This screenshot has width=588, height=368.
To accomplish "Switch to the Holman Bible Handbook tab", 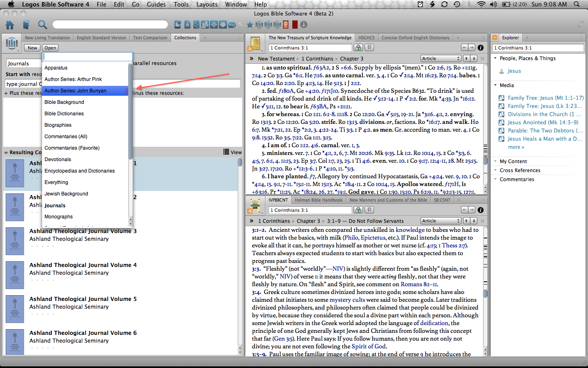I will coord(318,200).
